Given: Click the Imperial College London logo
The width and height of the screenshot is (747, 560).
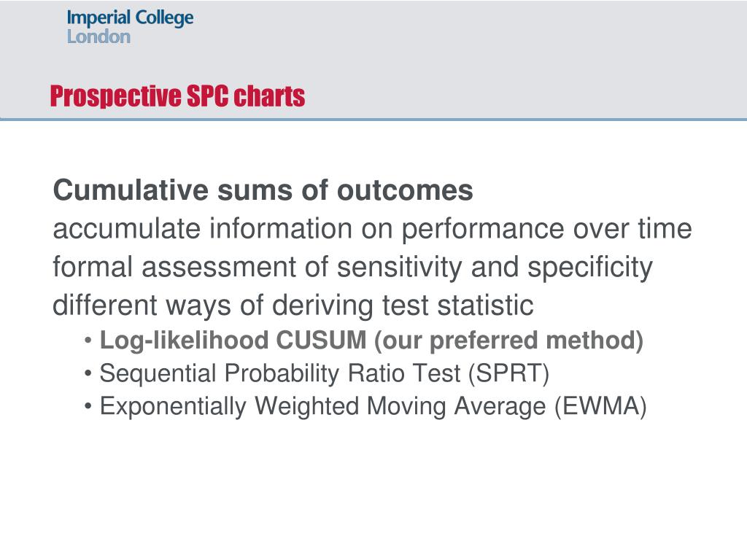Looking at the screenshot, I should [x=130, y=27].
